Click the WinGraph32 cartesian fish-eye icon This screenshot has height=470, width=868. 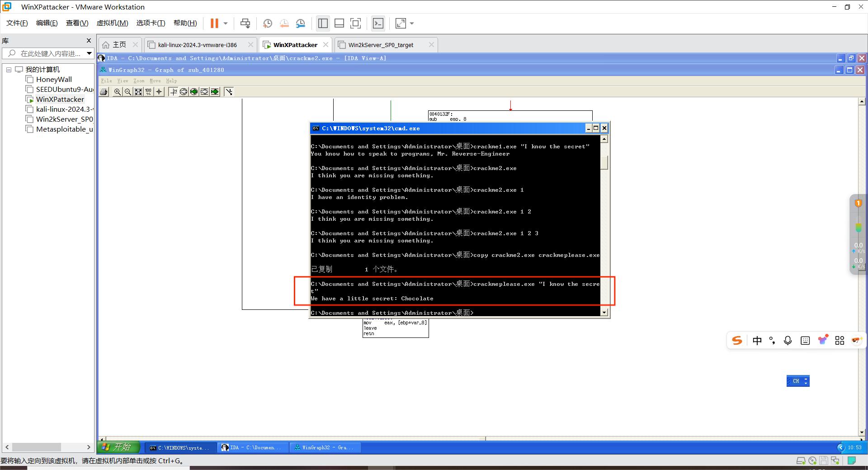tap(204, 92)
